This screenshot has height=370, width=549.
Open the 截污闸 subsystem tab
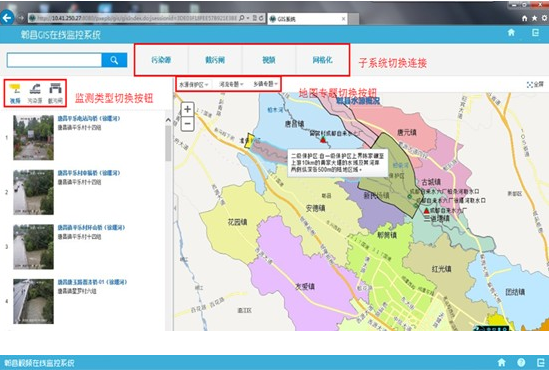215,60
